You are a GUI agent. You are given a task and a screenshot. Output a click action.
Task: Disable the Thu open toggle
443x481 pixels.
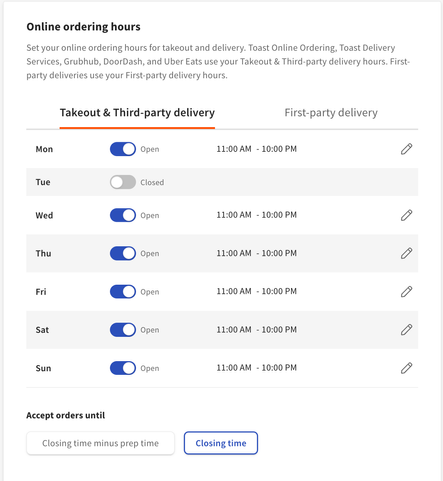point(123,253)
